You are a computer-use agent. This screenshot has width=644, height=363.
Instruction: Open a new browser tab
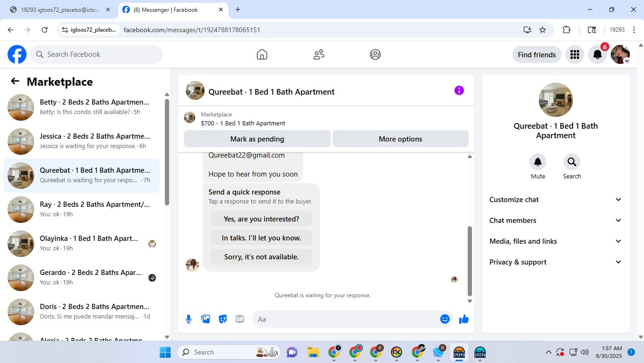238,9
